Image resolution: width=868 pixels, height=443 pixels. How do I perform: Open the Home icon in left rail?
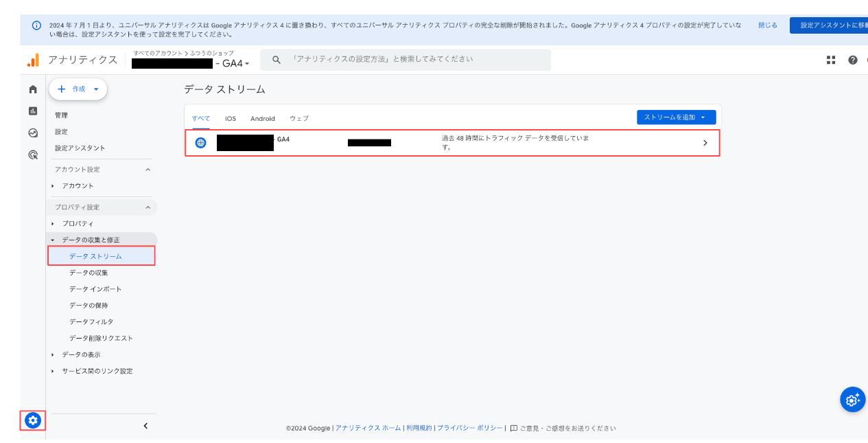(33, 89)
